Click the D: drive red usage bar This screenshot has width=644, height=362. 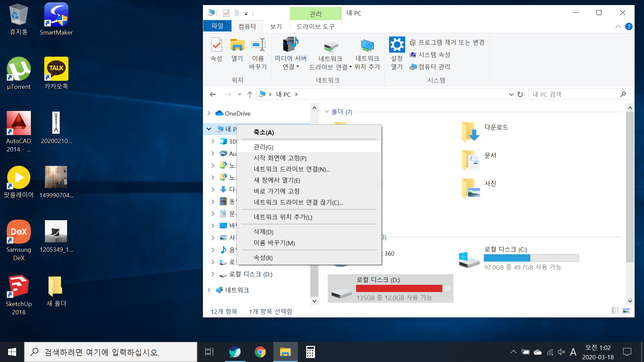pos(404,288)
